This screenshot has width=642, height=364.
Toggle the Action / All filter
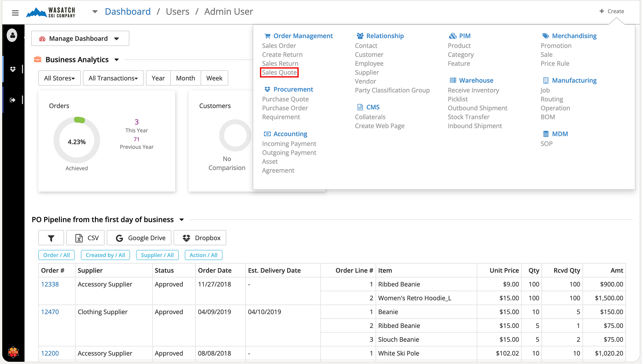point(203,255)
